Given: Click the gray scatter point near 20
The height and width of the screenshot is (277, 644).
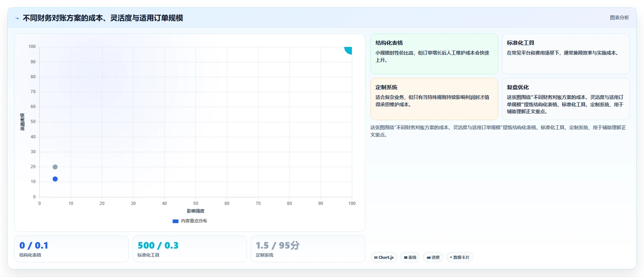Looking at the screenshot, I should click(x=55, y=167).
